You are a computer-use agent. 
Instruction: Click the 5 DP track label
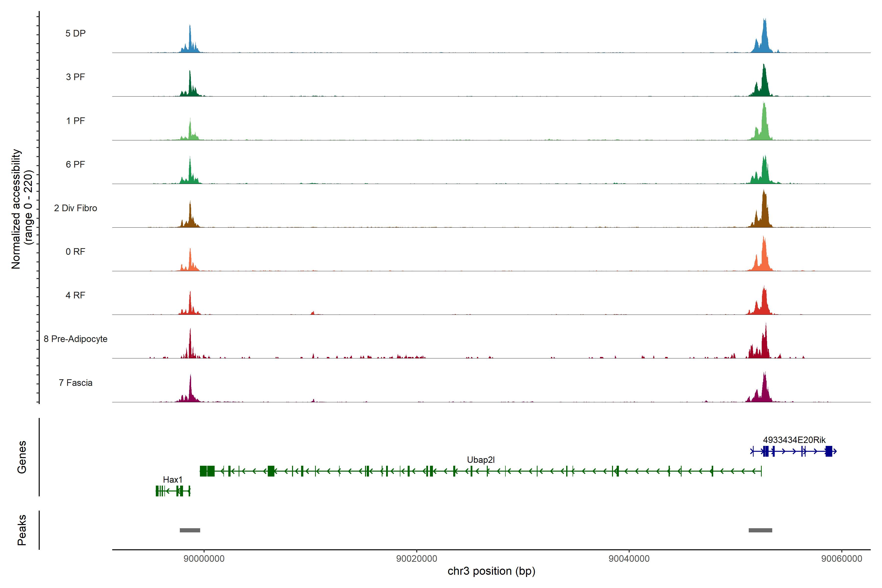(75, 33)
